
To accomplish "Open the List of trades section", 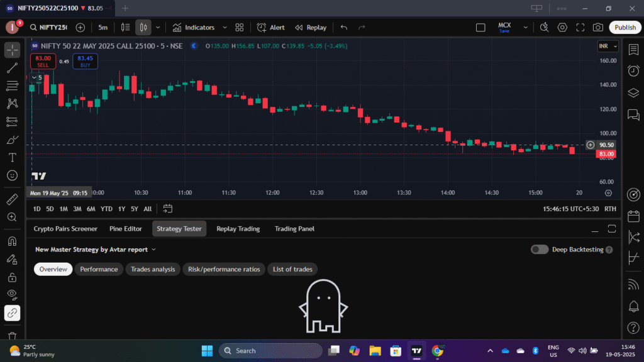I will click(292, 269).
